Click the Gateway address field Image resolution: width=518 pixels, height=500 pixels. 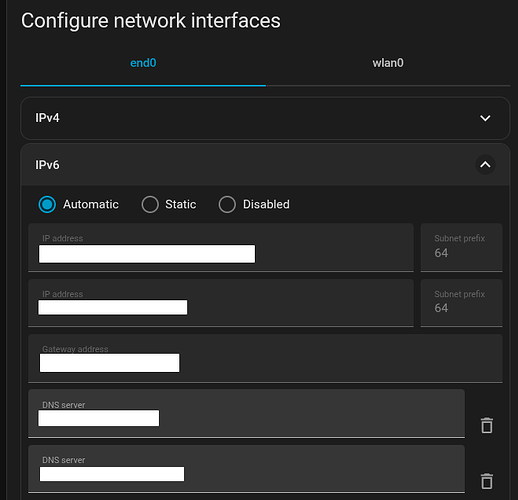click(265, 358)
